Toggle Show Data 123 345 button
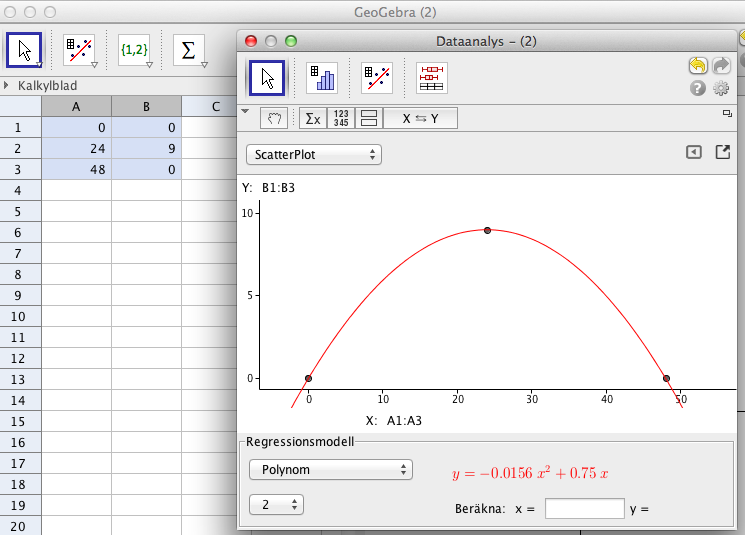745x535 pixels. (341, 118)
